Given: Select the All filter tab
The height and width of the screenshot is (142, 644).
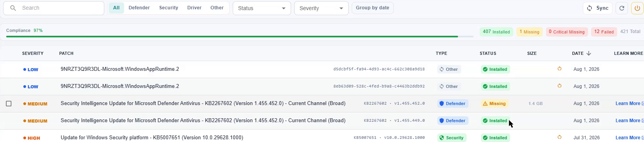Looking at the screenshot, I should point(116,8).
